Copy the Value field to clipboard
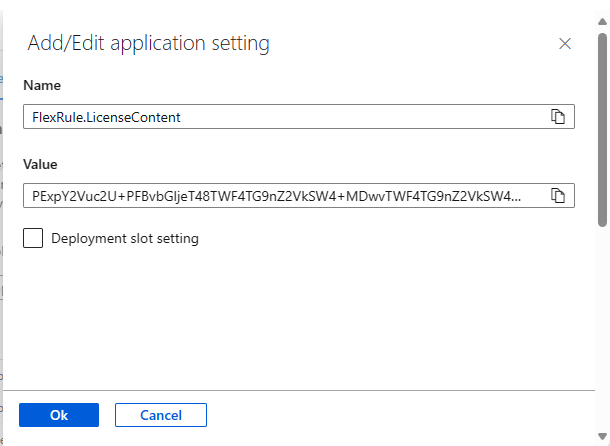Screen dimensions: 610x446 557,195
